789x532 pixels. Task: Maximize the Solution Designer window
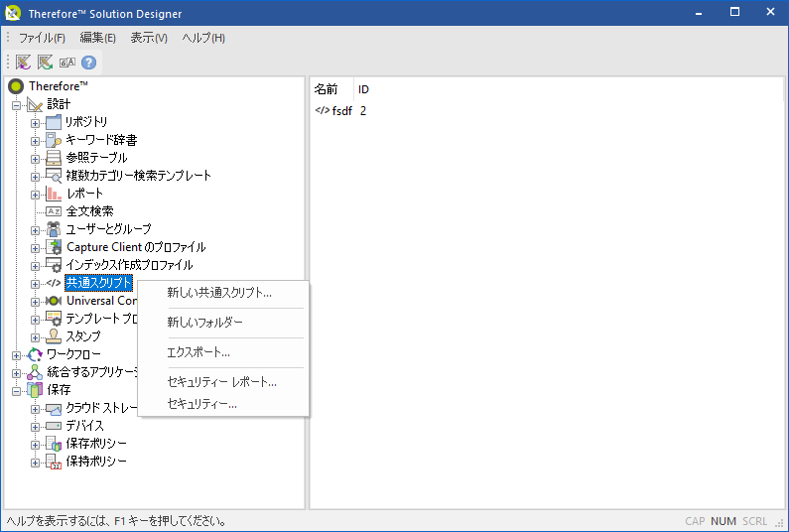(x=734, y=12)
